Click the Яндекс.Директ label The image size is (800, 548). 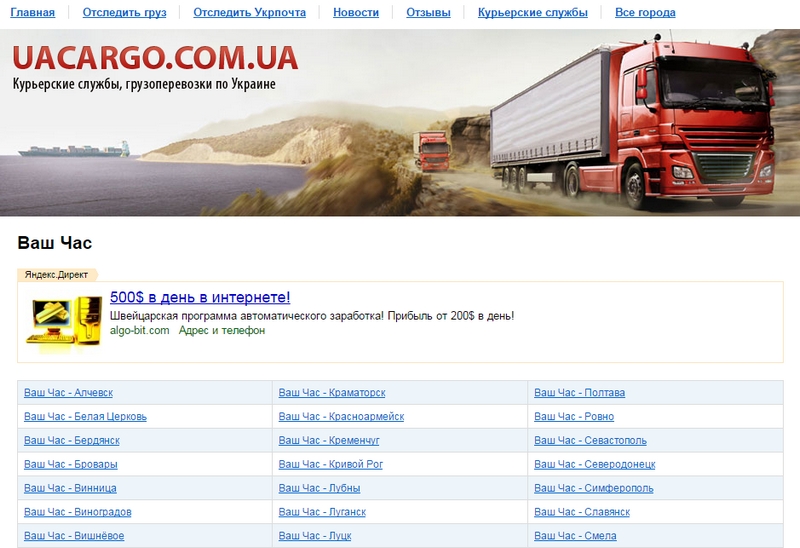tap(56, 275)
